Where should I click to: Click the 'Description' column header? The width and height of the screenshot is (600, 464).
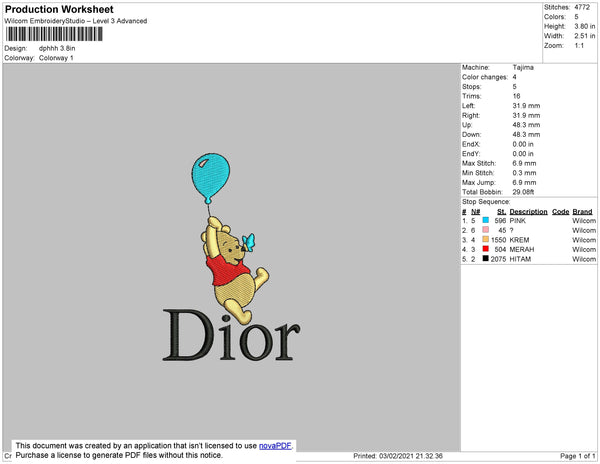(528, 212)
